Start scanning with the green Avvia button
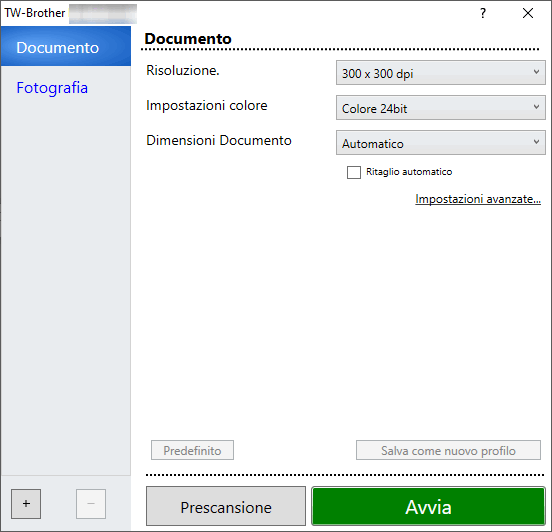This screenshot has width=552, height=532. pos(428,506)
